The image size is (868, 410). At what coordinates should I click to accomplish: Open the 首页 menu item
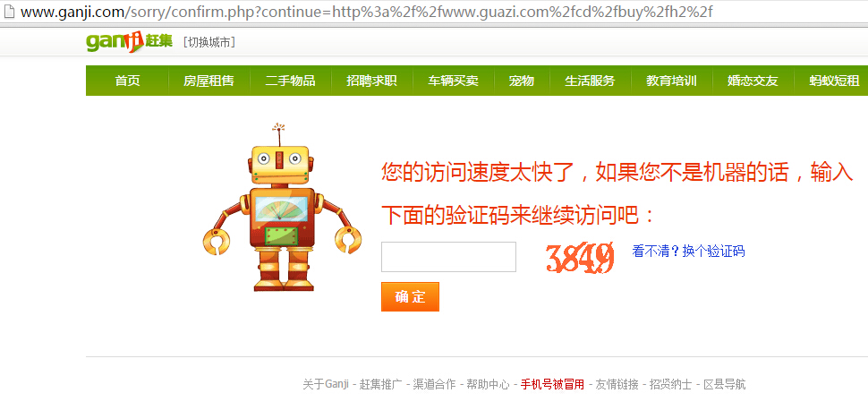tap(127, 81)
